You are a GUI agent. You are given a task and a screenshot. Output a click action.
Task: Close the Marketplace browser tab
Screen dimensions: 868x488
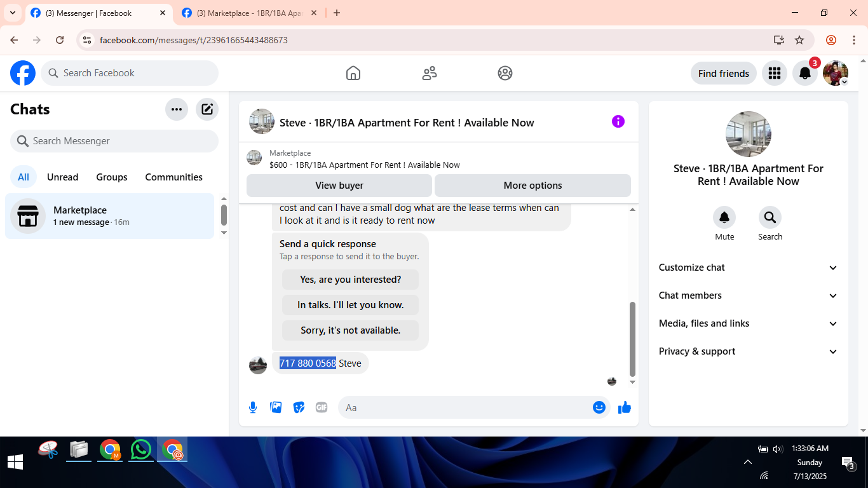[315, 13]
